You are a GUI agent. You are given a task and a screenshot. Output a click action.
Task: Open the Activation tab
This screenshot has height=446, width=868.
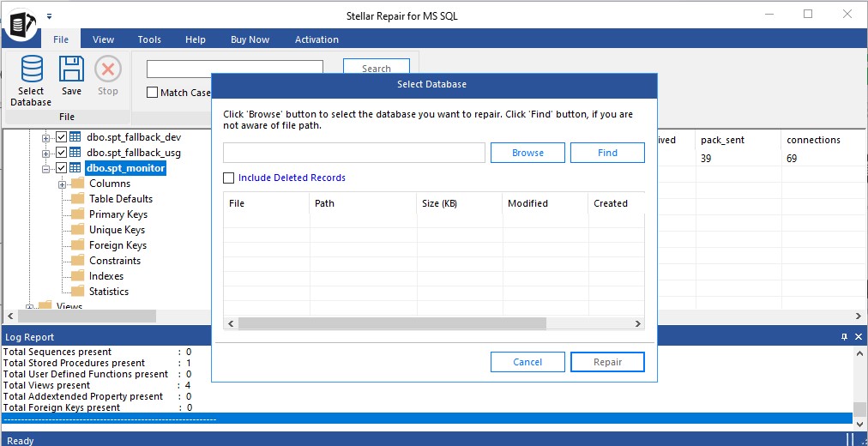[x=316, y=39]
